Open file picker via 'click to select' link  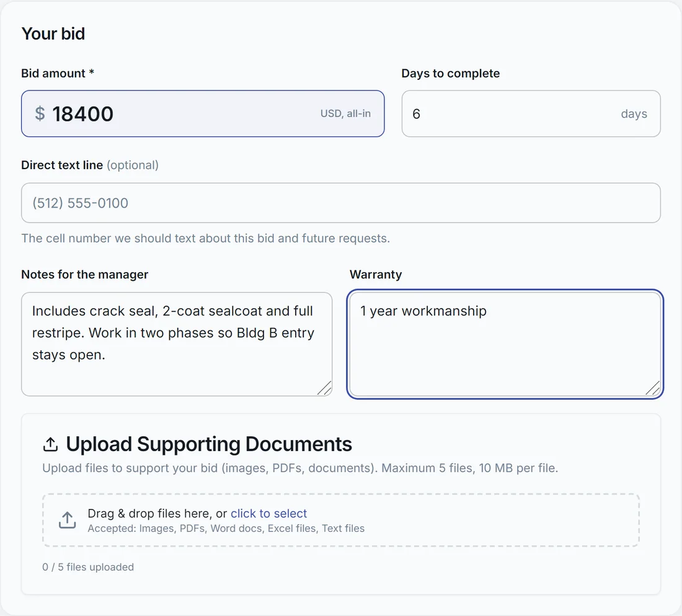269,513
